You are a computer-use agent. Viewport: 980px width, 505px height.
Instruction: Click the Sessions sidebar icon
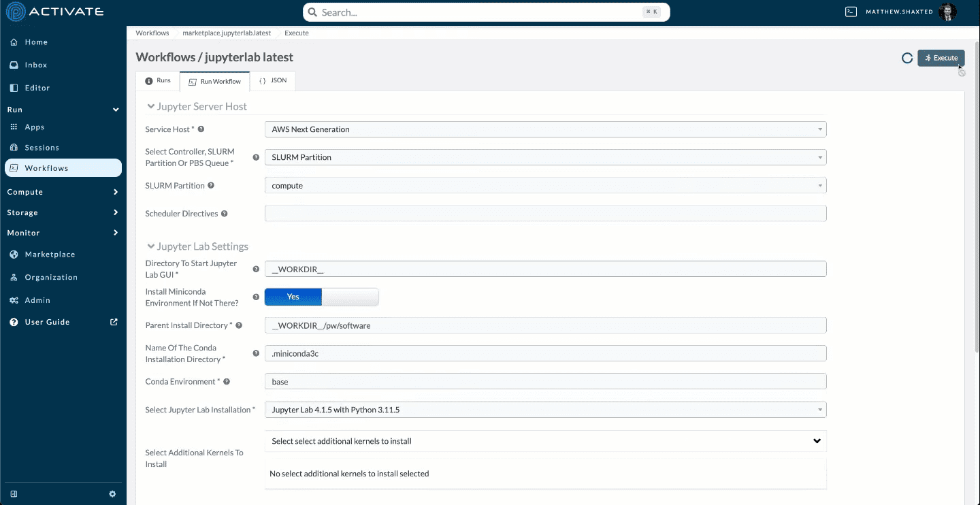(14, 148)
